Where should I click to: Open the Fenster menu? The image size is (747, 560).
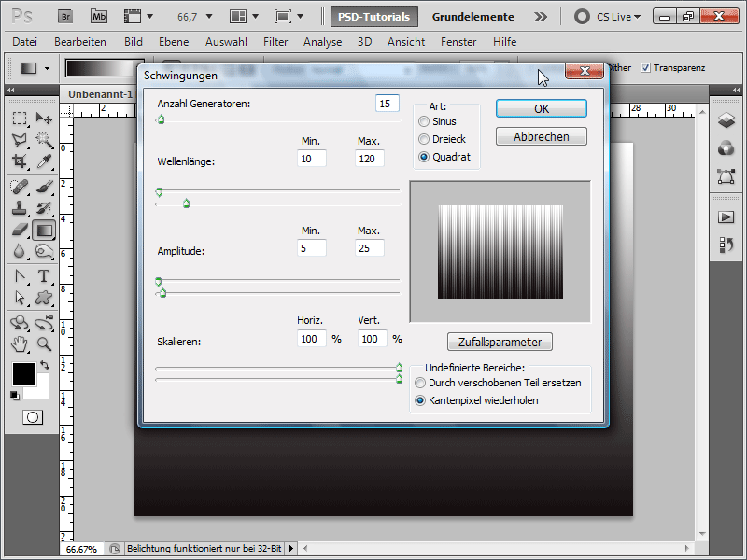pyautogui.click(x=458, y=42)
